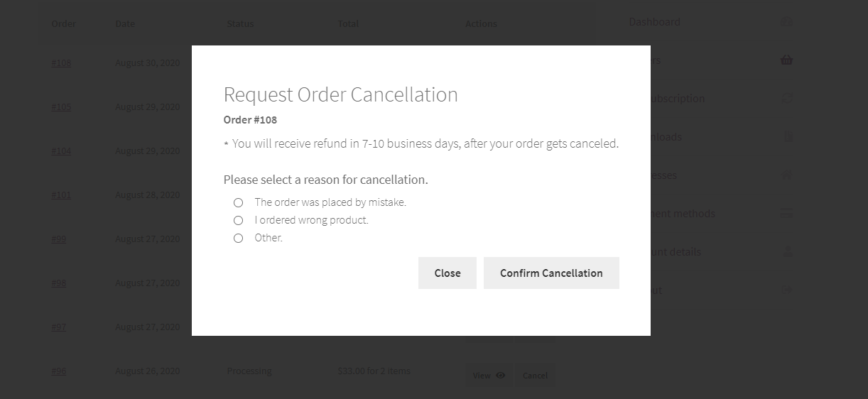Open order #101 link
This screenshot has width=868, height=399.
click(x=61, y=195)
